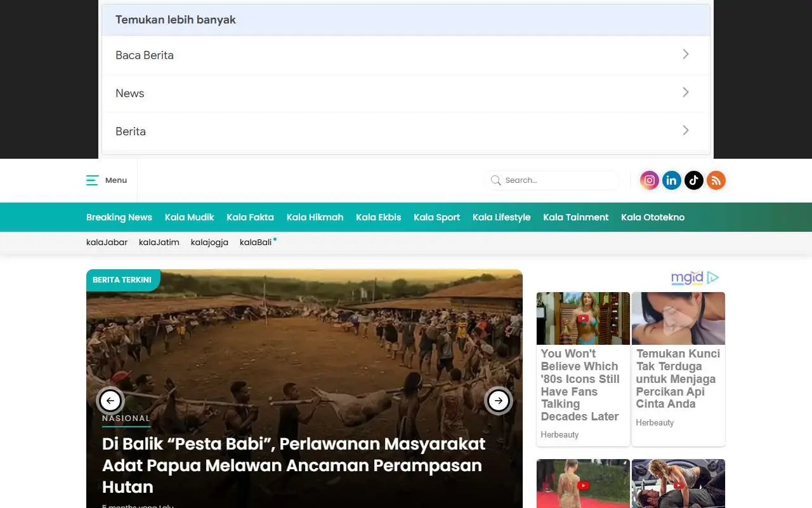Click the search magnifier icon
This screenshot has width=812, height=508.
(x=496, y=180)
